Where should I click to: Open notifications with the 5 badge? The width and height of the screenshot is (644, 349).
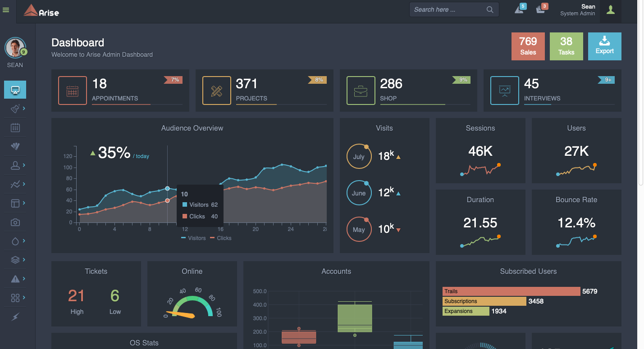[519, 9]
